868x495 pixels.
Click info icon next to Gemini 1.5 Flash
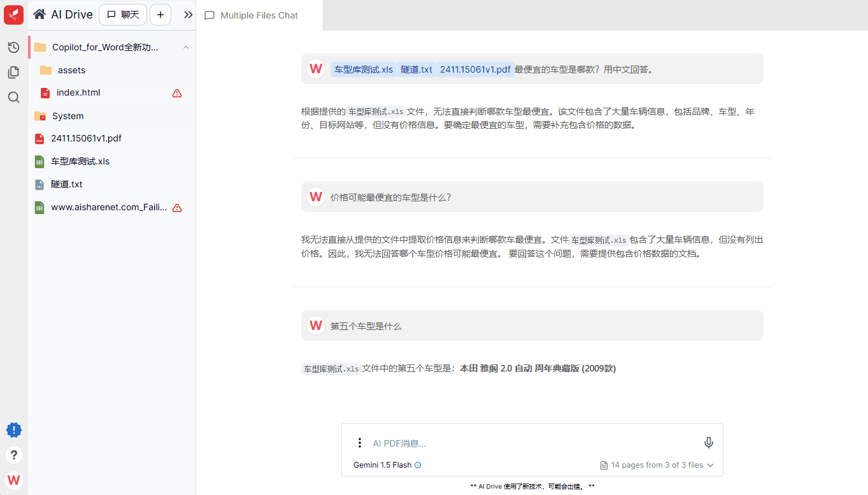pos(418,465)
